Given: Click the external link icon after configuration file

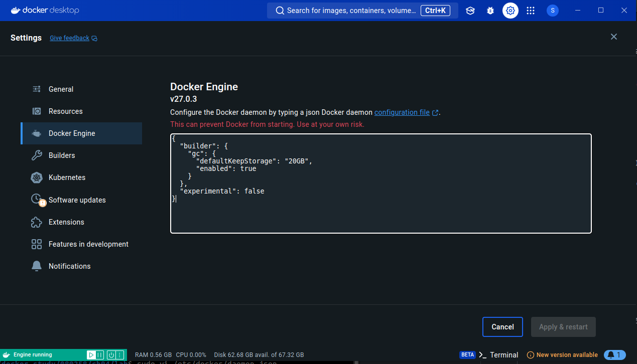Looking at the screenshot, I should pos(435,113).
